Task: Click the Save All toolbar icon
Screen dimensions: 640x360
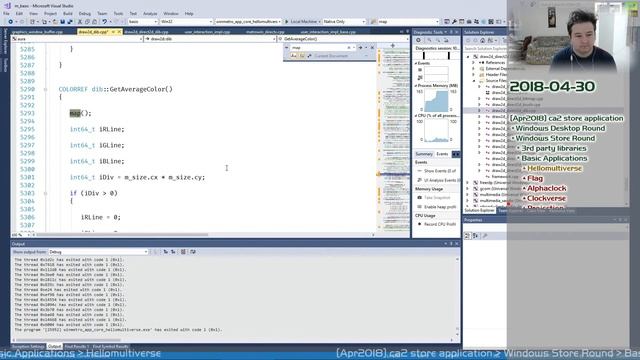Action: pos(70,22)
